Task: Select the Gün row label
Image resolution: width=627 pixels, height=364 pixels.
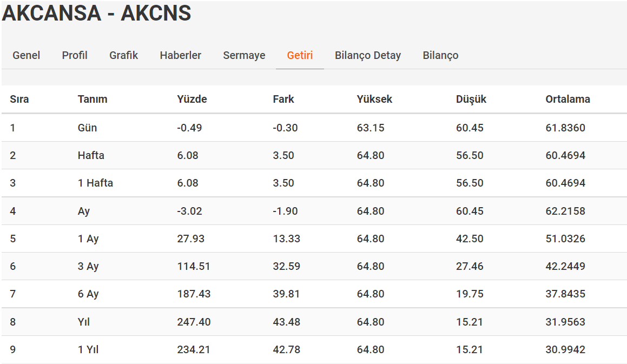Action: click(x=87, y=128)
